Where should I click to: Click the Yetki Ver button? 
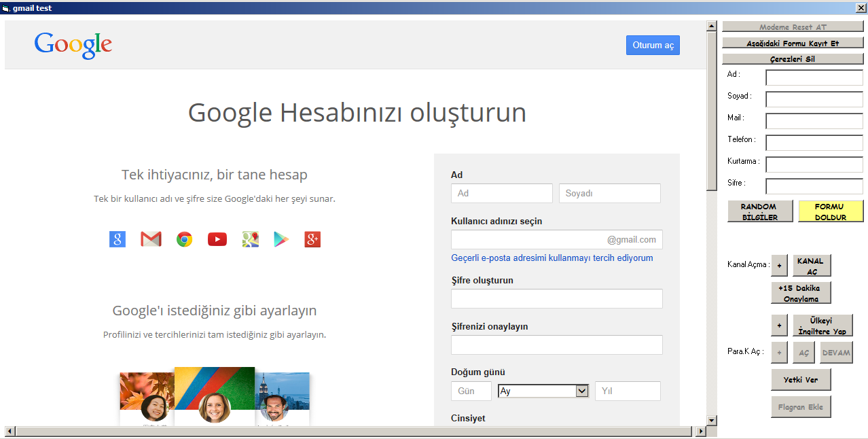click(x=801, y=380)
